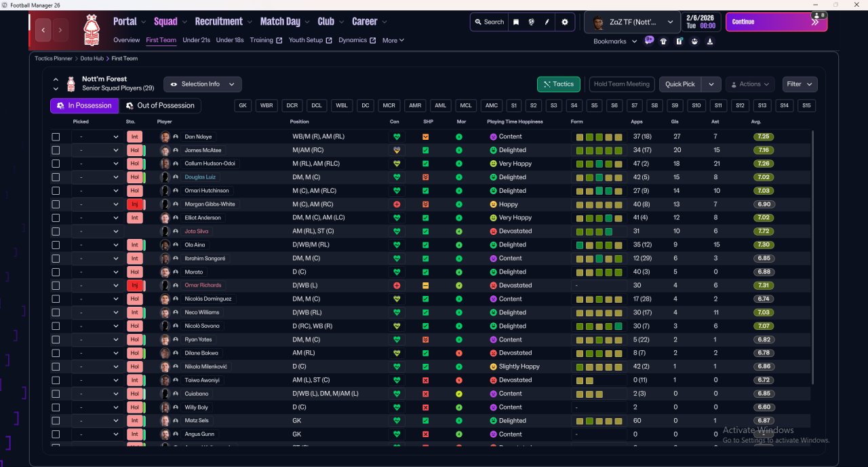This screenshot has width=868, height=467.
Task: Click the bookmark icon beside Search
Action: [516, 22]
